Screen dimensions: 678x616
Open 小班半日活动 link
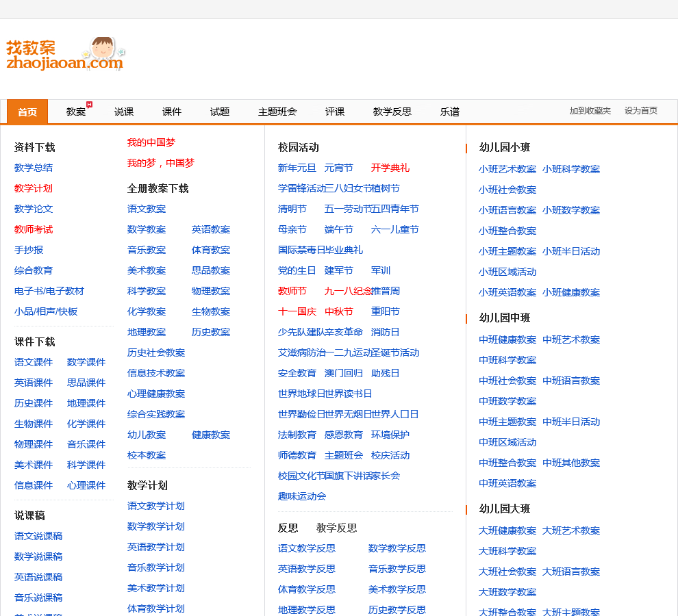[x=571, y=251]
